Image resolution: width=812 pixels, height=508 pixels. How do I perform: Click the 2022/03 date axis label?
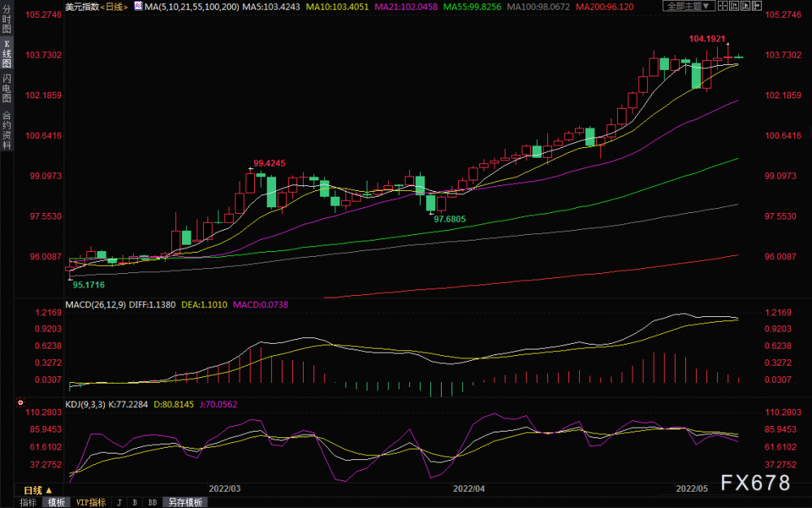point(225,488)
